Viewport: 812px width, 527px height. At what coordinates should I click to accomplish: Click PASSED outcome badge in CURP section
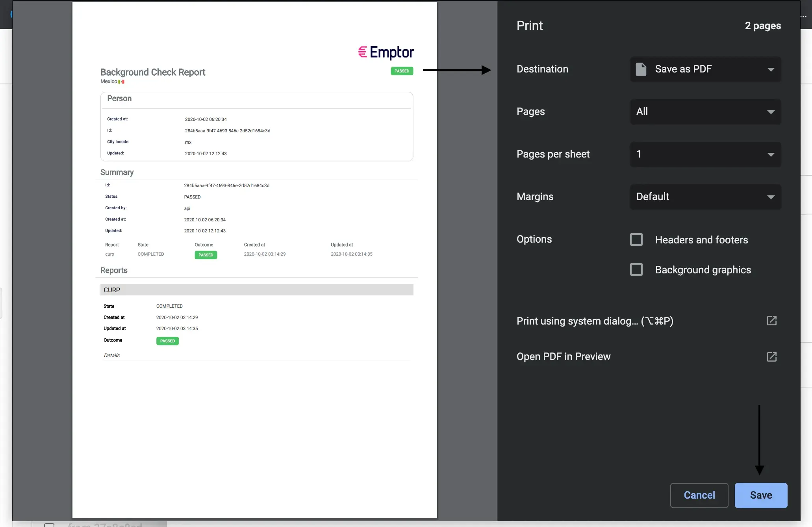[167, 341]
